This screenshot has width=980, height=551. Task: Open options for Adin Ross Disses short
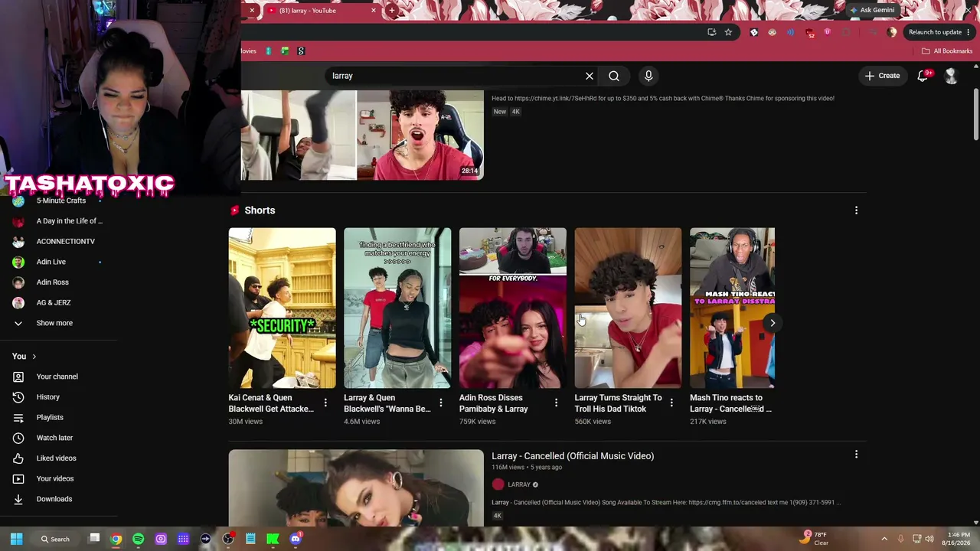[556, 403]
